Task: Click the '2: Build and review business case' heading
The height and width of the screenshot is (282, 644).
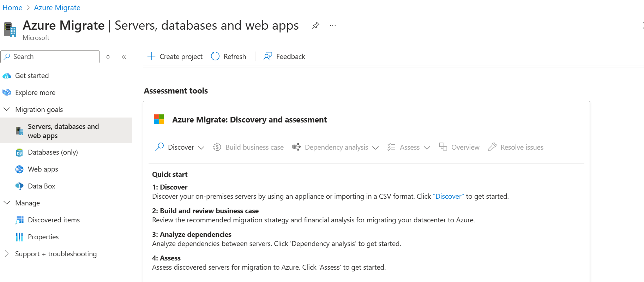Action: pos(205,211)
